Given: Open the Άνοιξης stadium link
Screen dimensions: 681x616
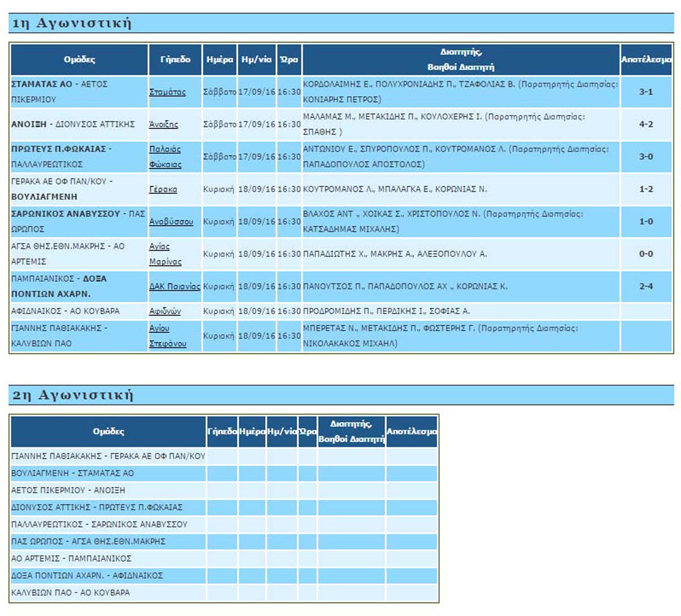Looking at the screenshot, I should point(163,124).
